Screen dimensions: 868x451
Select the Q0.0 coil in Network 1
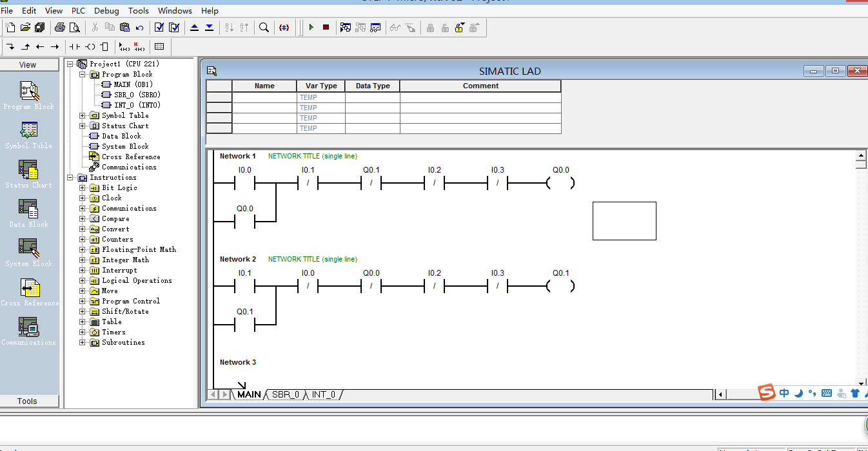pyautogui.click(x=560, y=184)
